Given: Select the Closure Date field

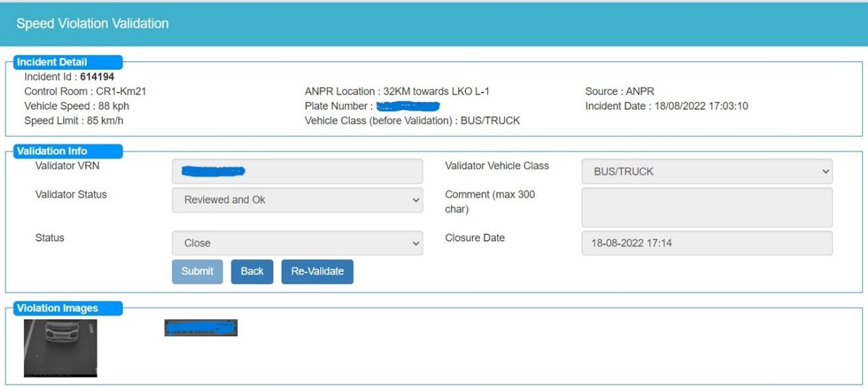Looking at the screenshot, I should [x=706, y=243].
